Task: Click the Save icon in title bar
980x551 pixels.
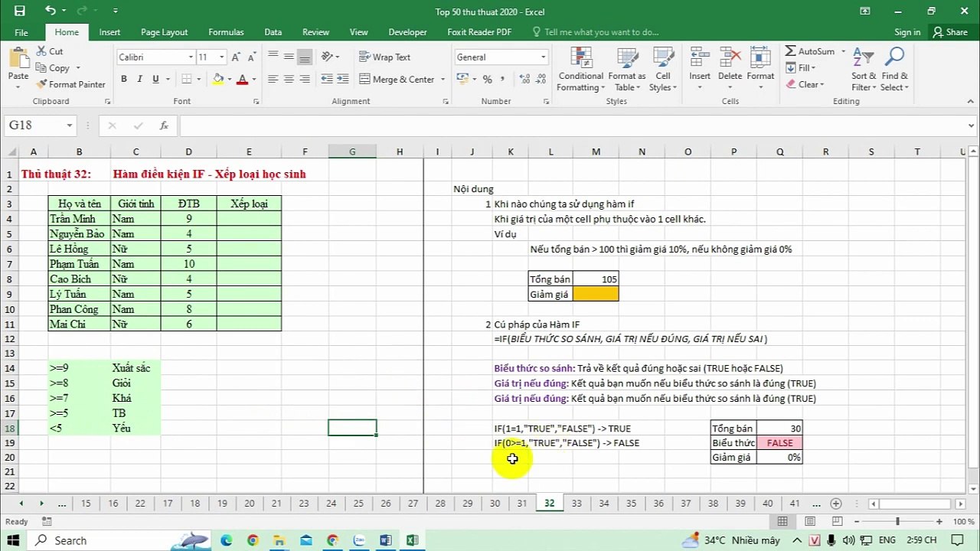Action: click(x=19, y=11)
